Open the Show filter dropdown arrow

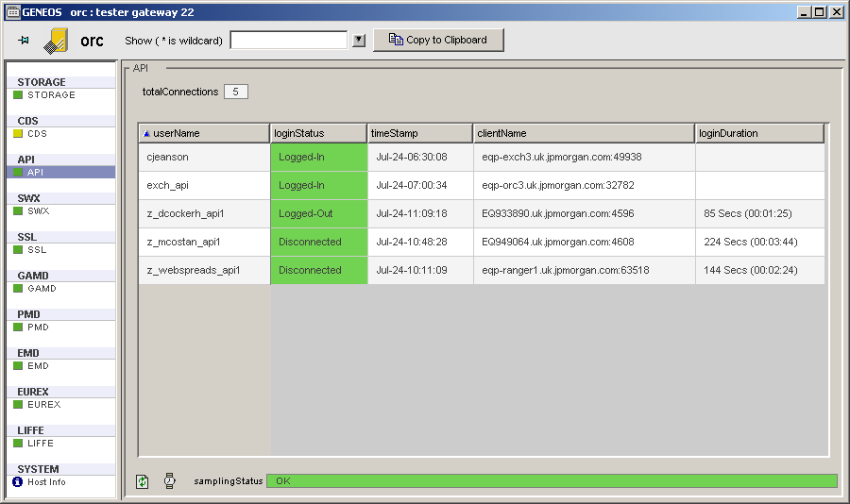pos(359,41)
